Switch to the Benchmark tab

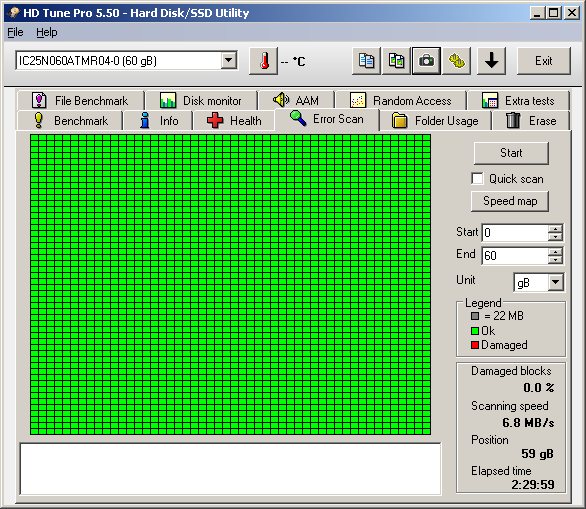[70, 121]
